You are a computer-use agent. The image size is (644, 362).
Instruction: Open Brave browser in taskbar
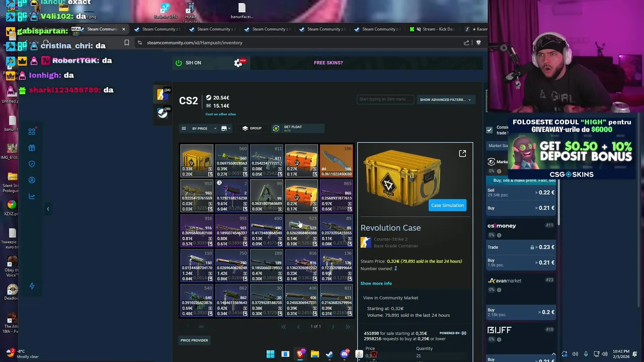[x=300, y=354]
